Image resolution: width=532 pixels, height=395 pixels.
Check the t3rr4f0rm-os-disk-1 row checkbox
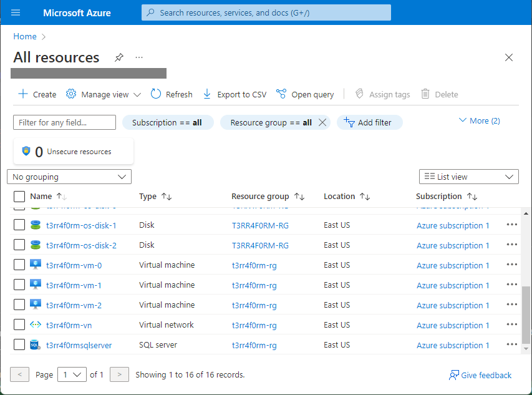pyautogui.click(x=19, y=225)
